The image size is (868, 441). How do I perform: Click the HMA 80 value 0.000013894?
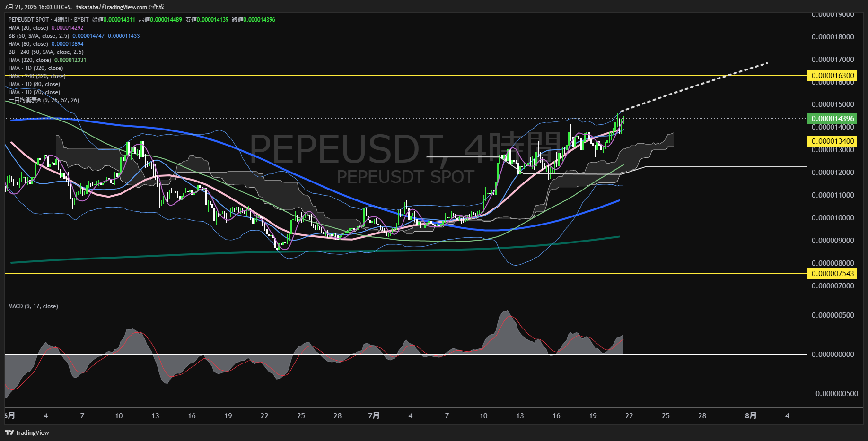tap(67, 44)
